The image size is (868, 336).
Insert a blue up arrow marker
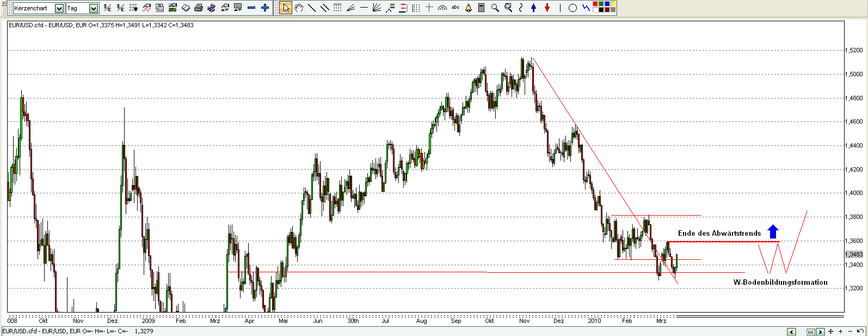click(534, 8)
